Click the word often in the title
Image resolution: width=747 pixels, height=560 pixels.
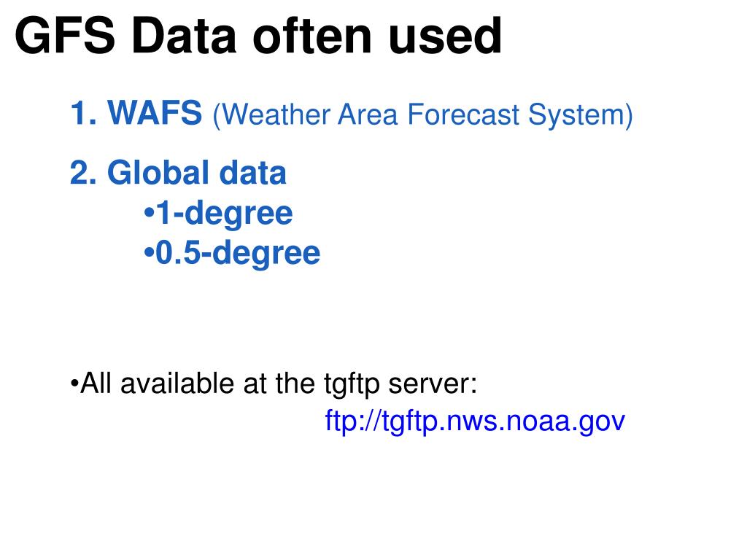pyautogui.click(x=312, y=36)
